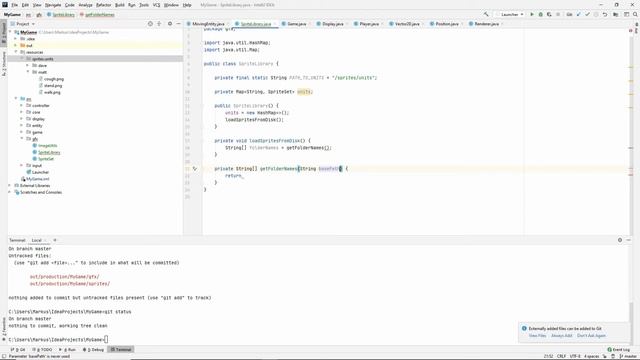Open the Run tool window button
Image resolution: width=640 pixels, height=360 pixels.
[x=68, y=349]
